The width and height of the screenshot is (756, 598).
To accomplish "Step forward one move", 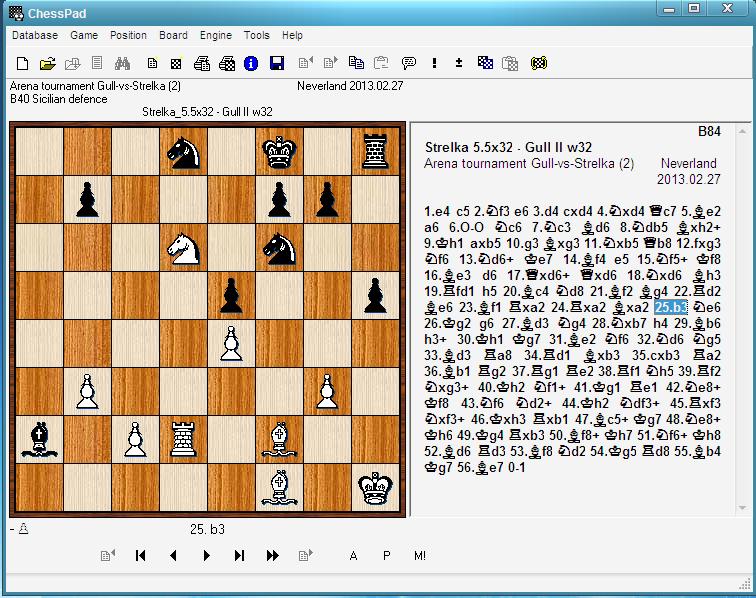I will tap(206, 556).
